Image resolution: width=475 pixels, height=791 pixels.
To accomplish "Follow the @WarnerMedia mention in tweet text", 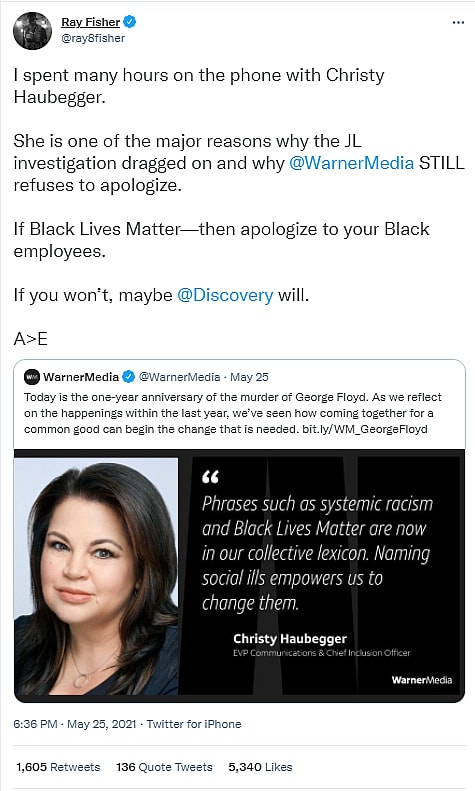I will point(351,163).
